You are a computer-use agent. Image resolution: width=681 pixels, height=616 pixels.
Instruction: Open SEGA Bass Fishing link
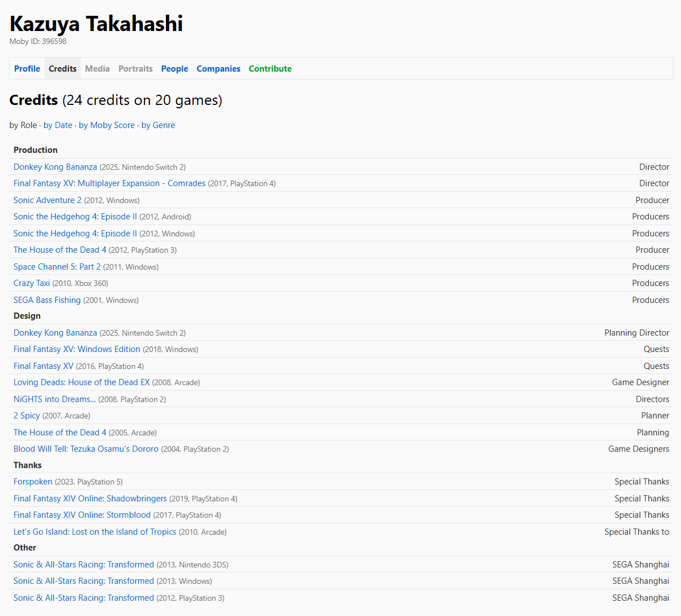point(47,300)
